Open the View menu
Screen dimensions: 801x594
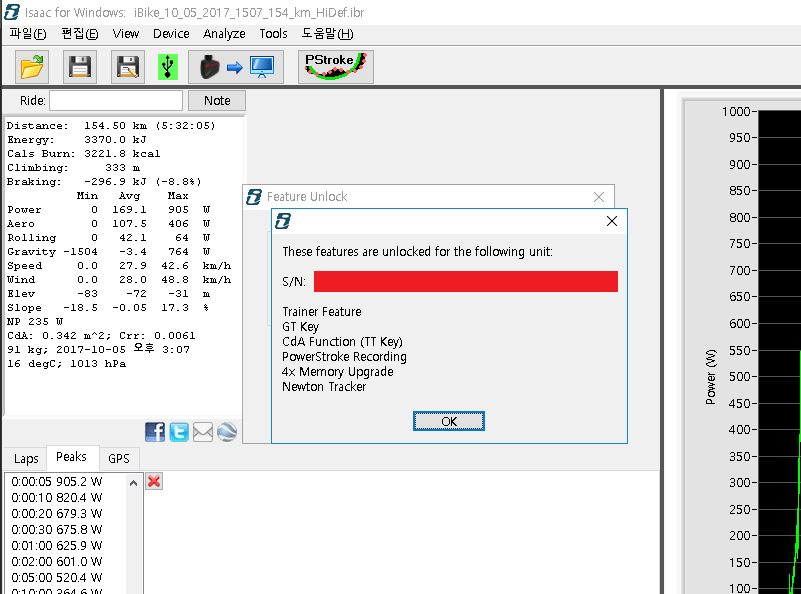126,34
